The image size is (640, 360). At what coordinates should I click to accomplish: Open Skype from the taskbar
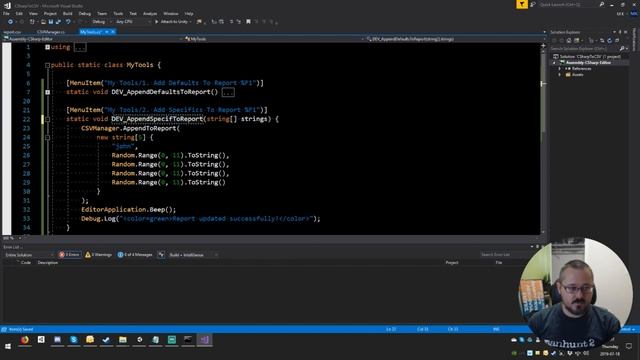pos(74,340)
